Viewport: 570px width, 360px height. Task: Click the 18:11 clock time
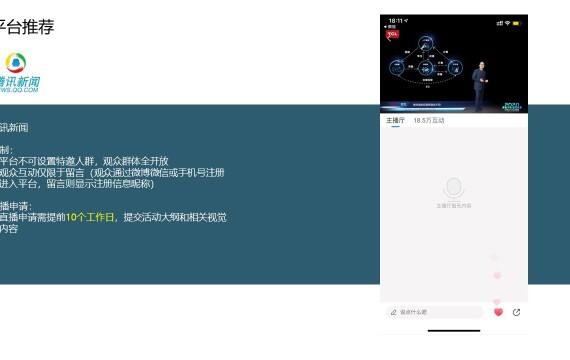396,21
